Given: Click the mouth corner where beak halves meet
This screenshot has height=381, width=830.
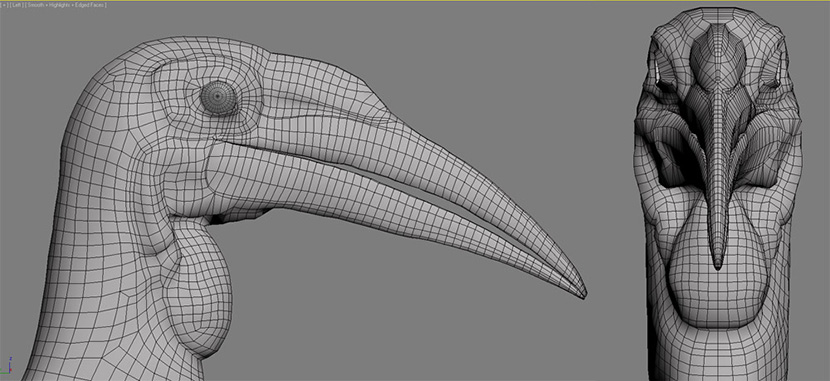Looking at the screenshot, I should (216, 139).
